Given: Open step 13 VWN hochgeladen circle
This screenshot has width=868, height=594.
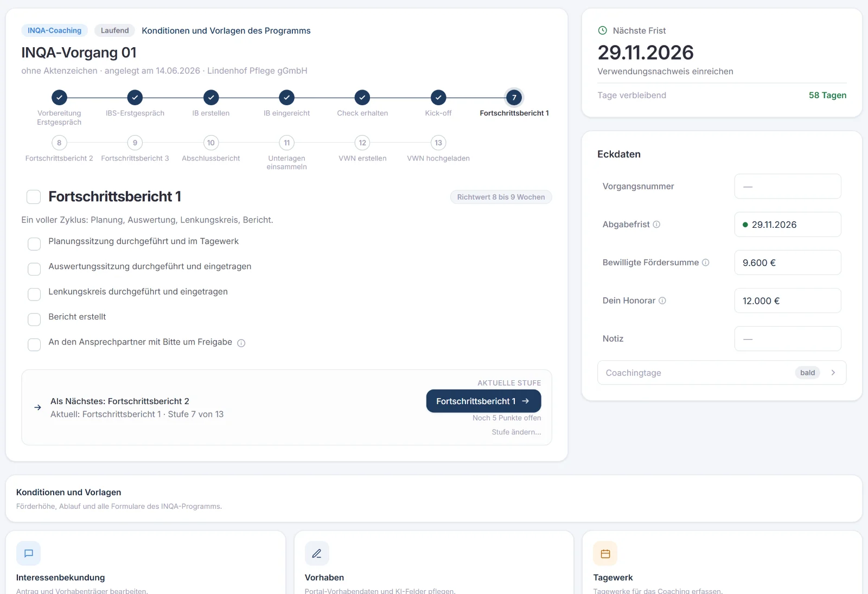Looking at the screenshot, I should (438, 143).
